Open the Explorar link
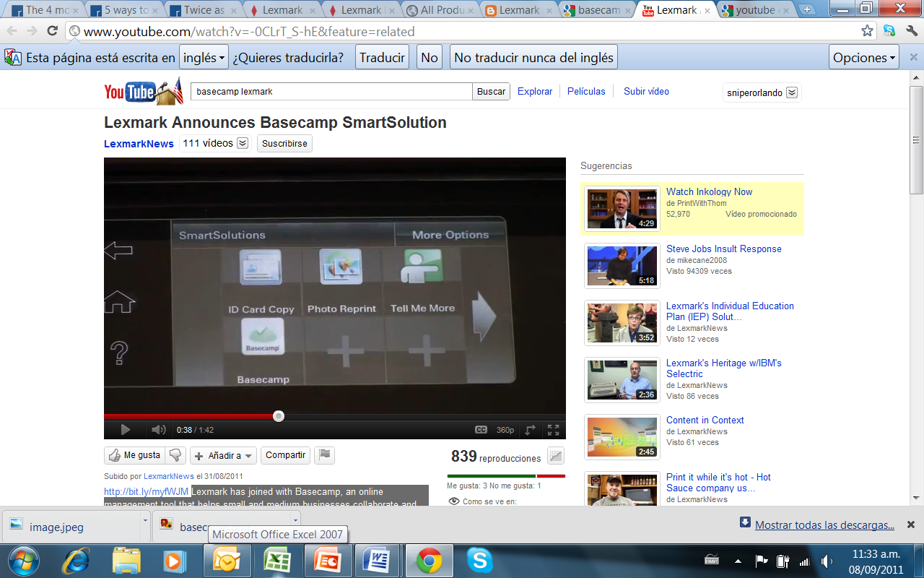Screen dimensions: 924x578 (535, 92)
